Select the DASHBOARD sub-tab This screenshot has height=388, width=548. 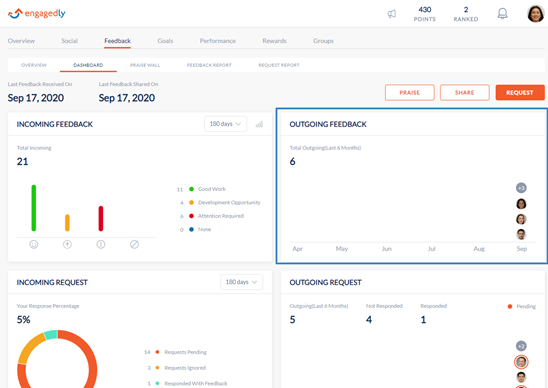coord(88,65)
